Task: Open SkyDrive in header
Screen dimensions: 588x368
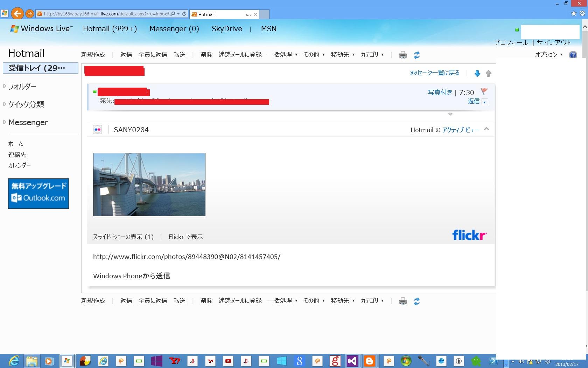Action: 227,29
